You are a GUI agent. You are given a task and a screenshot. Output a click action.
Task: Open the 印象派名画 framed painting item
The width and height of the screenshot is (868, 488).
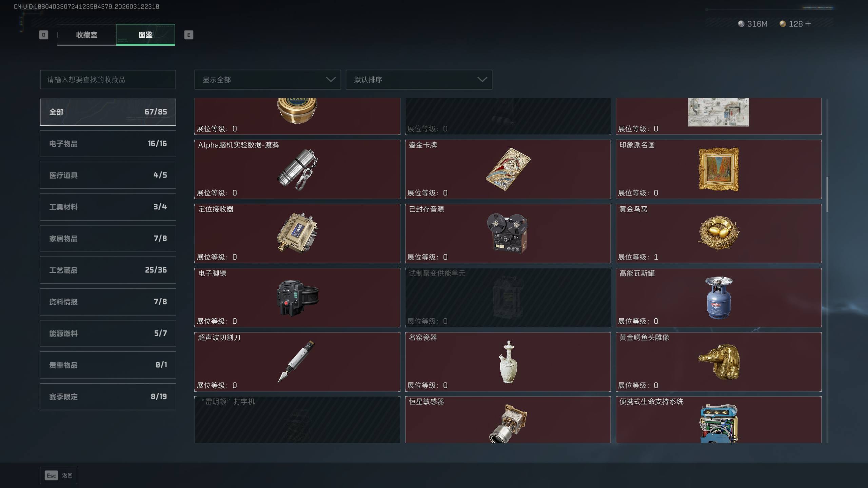(x=718, y=169)
